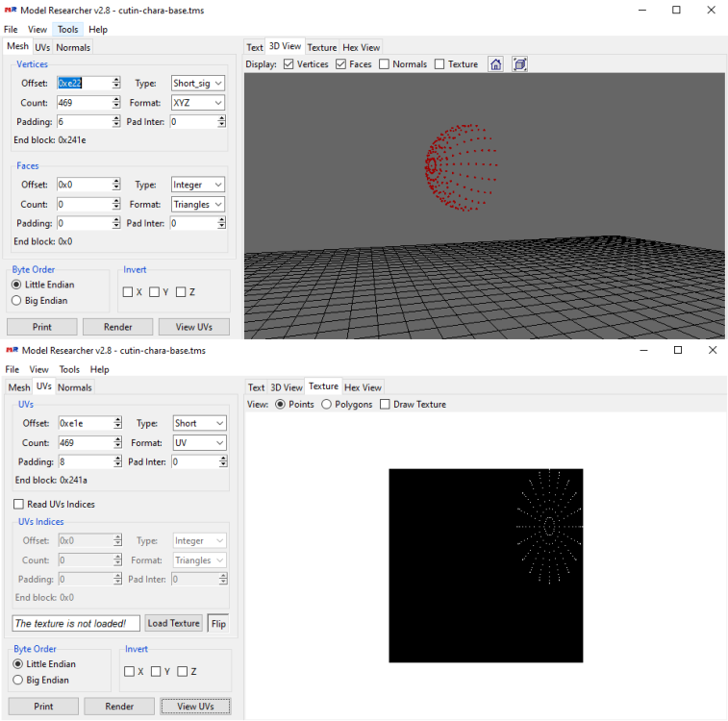Click the texture not loaded text field
The height and width of the screenshot is (721, 728).
point(76,623)
